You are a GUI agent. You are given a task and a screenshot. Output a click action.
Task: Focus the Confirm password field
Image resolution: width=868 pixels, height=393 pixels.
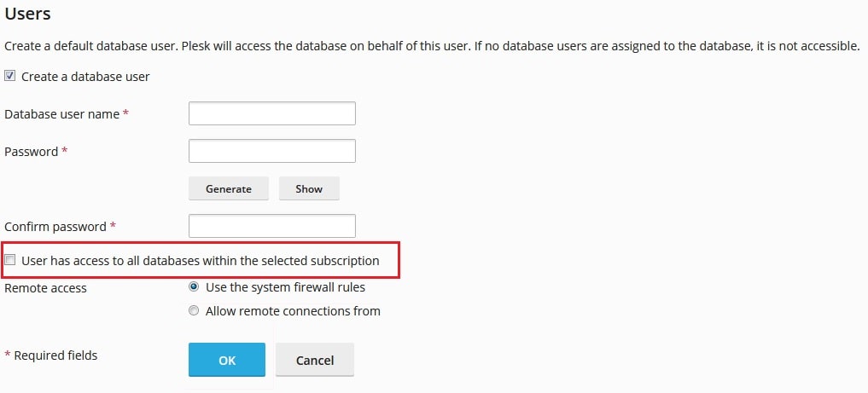click(271, 226)
